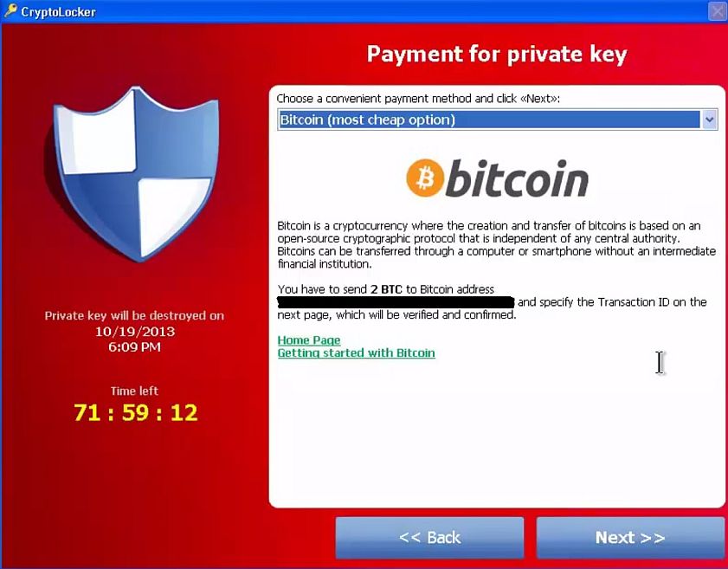Click the Choose a convenient payment method label
Screen dimensions: 728x569
pyautogui.click(x=418, y=99)
